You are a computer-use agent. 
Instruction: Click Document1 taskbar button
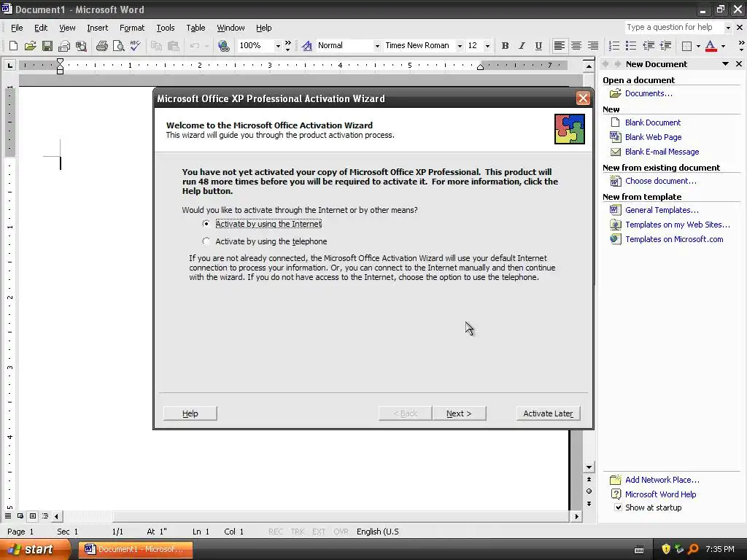tap(135, 549)
